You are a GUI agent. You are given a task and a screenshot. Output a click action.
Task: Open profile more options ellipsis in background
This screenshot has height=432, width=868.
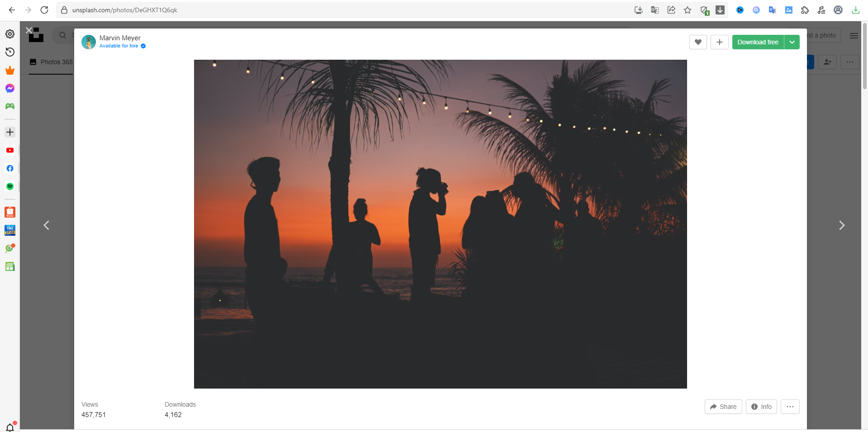pyautogui.click(x=850, y=62)
